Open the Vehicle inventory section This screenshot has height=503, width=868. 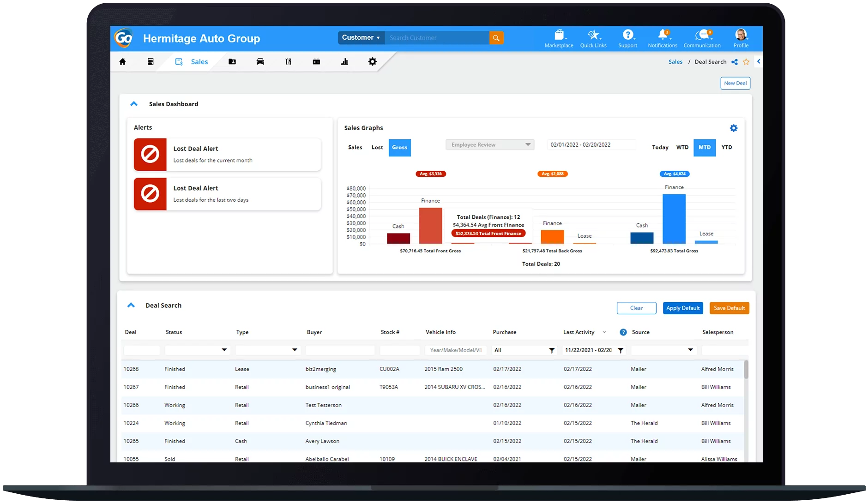coord(260,61)
